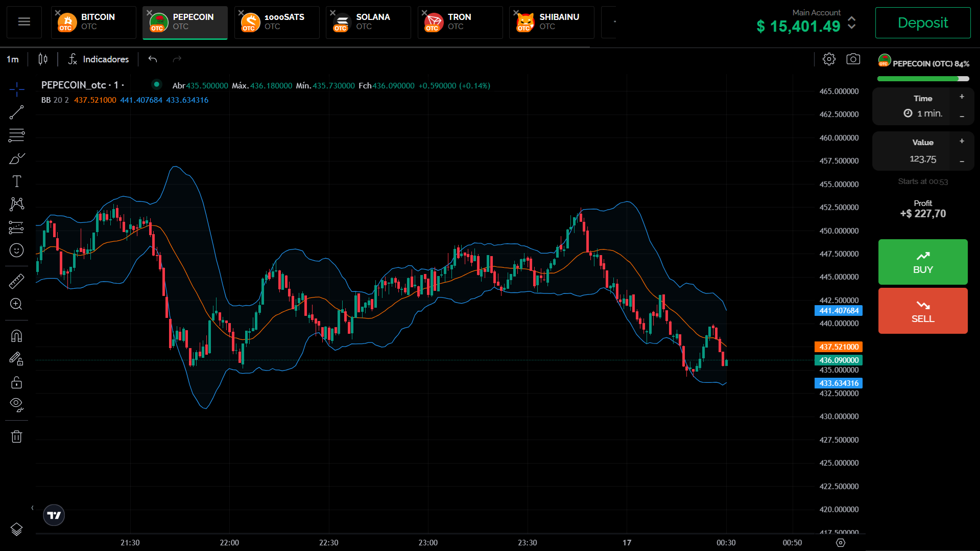Click the market status green dot
Screen dimensions: 980x551
(157, 84)
